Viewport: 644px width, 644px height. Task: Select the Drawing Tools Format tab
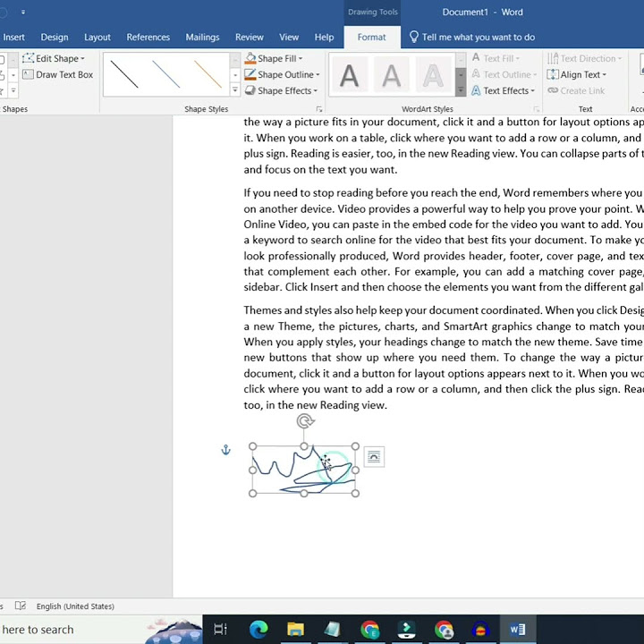(372, 37)
